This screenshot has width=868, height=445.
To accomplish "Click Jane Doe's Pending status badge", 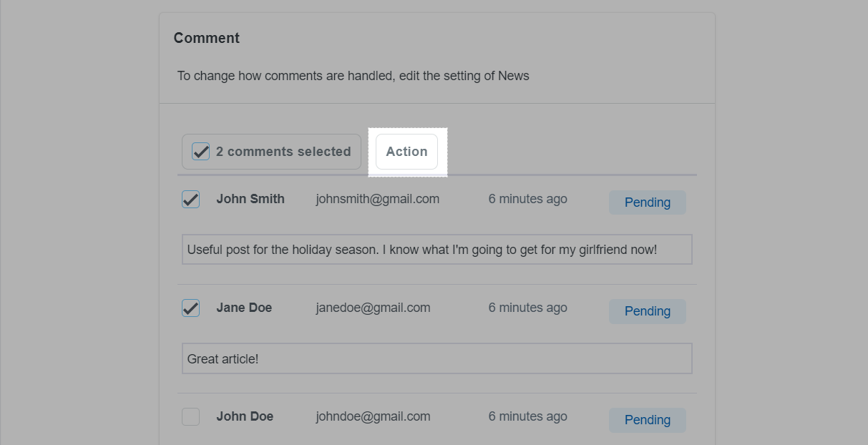I will point(648,311).
